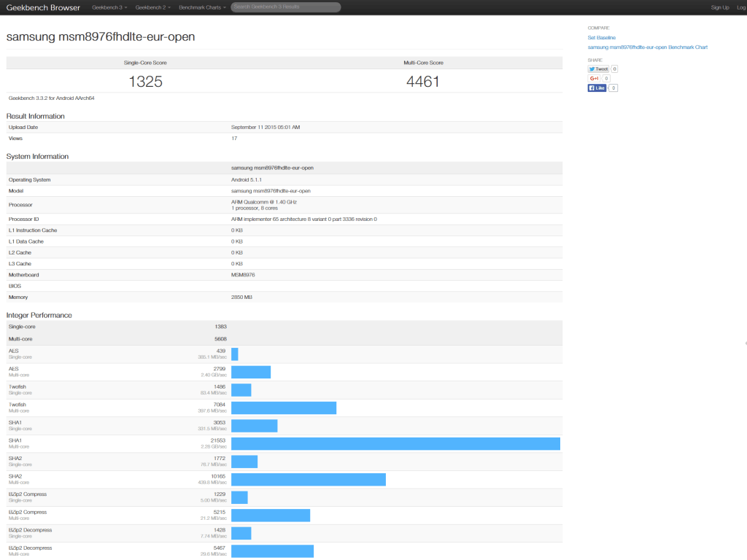This screenshot has height=560, width=747.
Task: Click the Facebook Like count bubble
Action: pyautogui.click(x=614, y=88)
